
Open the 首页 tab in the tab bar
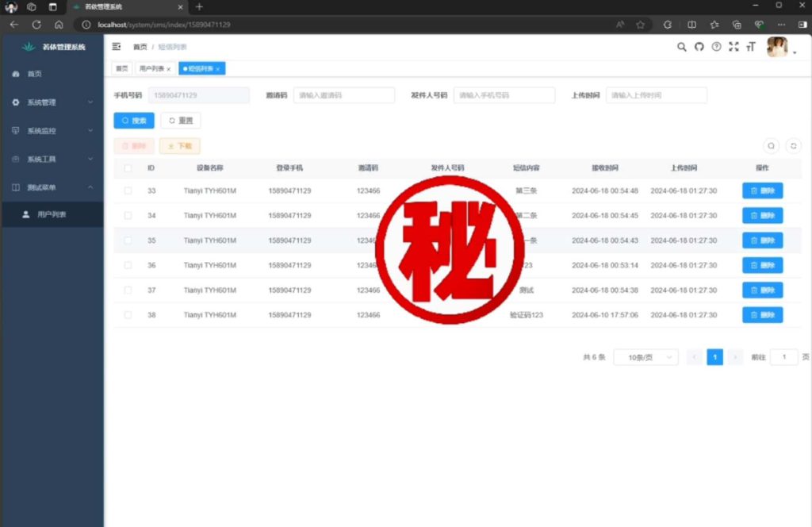click(x=121, y=68)
